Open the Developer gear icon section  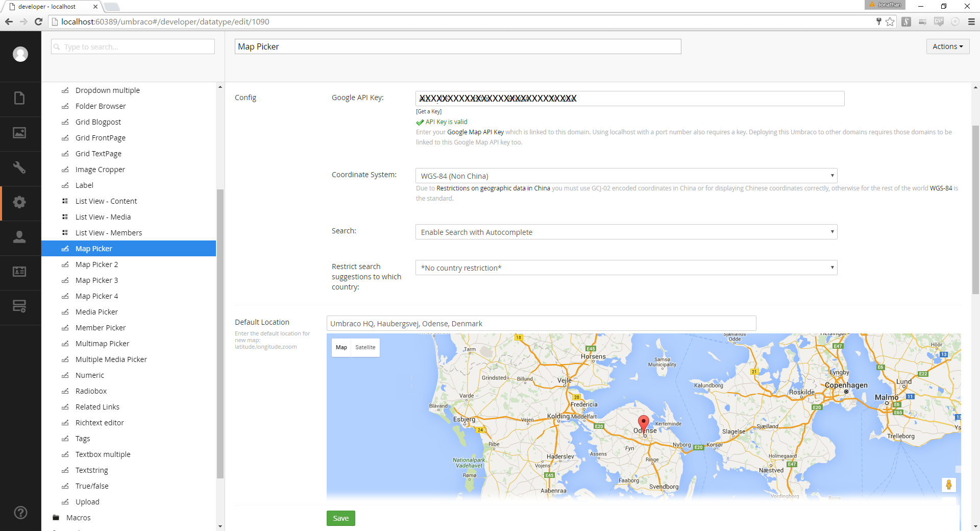click(19, 202)
